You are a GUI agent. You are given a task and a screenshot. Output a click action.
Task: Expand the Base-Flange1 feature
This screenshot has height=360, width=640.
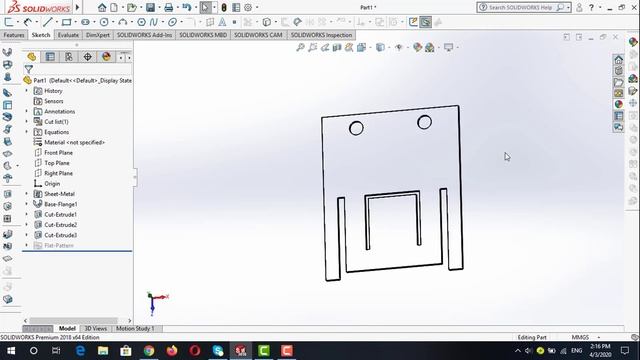pos(27,204)
